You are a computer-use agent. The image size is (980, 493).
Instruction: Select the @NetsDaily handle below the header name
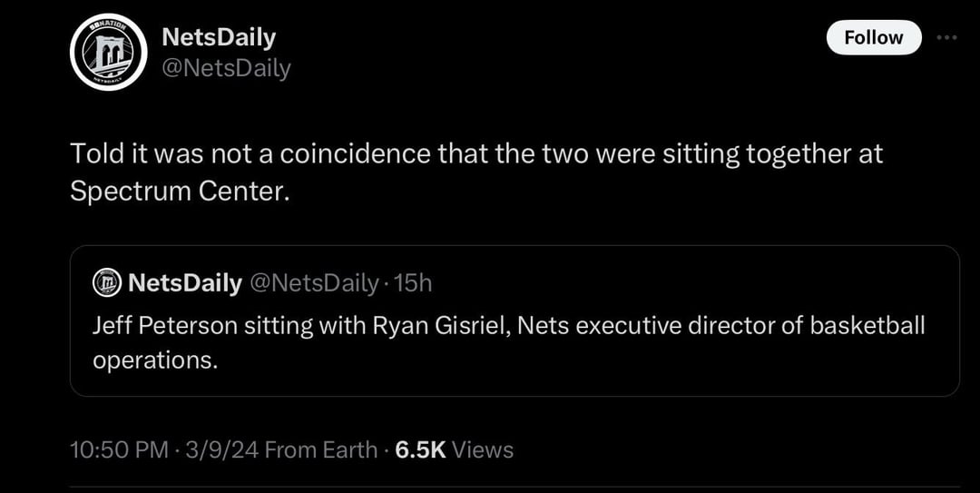pyautogui.click(x=226, y=68)
